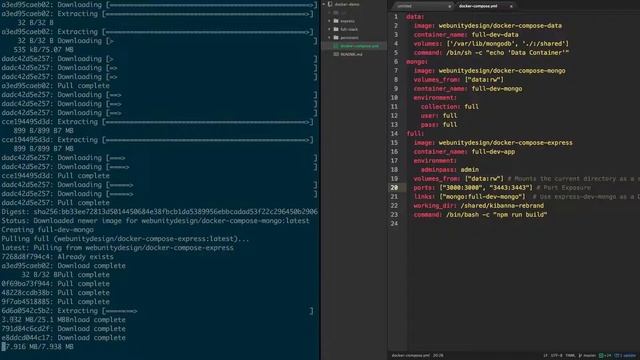Click the 'full-dev-app' container name
Image resolution: width=640 pixels, height=360 pixels.
click(493, 151)
